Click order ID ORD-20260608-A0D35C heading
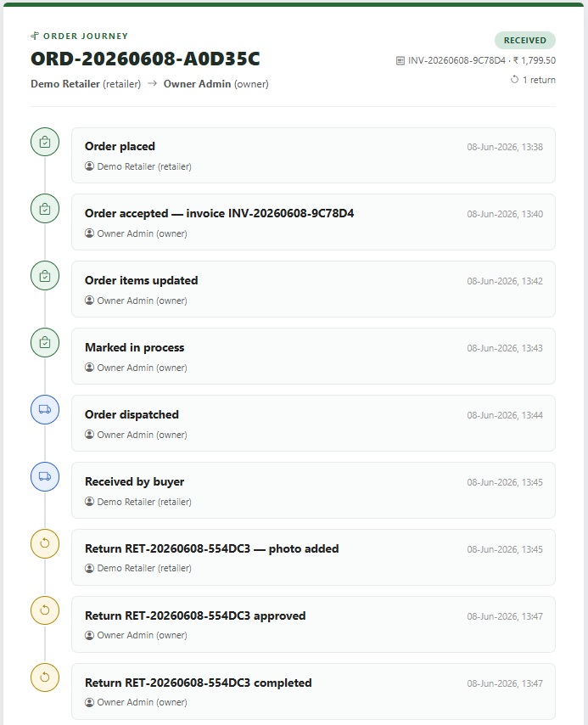Viewport: 588px width, 725px height. 145,59
